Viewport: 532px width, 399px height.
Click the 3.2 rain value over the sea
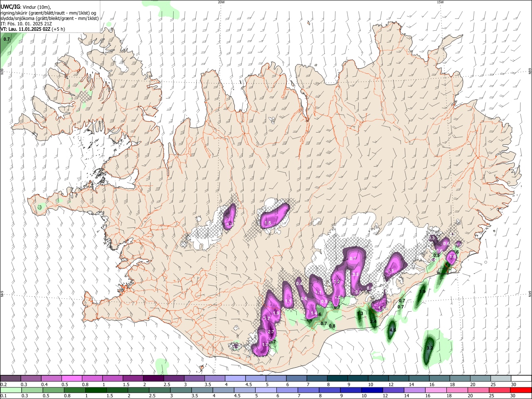430,348
